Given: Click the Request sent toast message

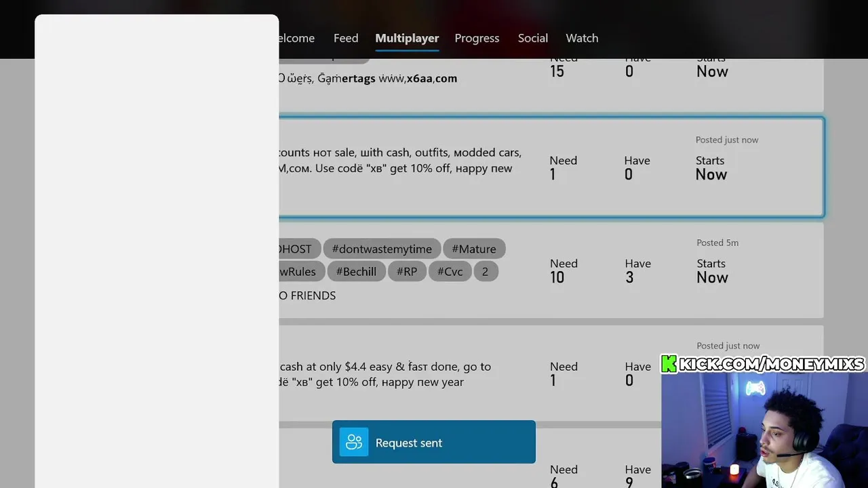Looking at the screenshot, I should tap(434, 442).
